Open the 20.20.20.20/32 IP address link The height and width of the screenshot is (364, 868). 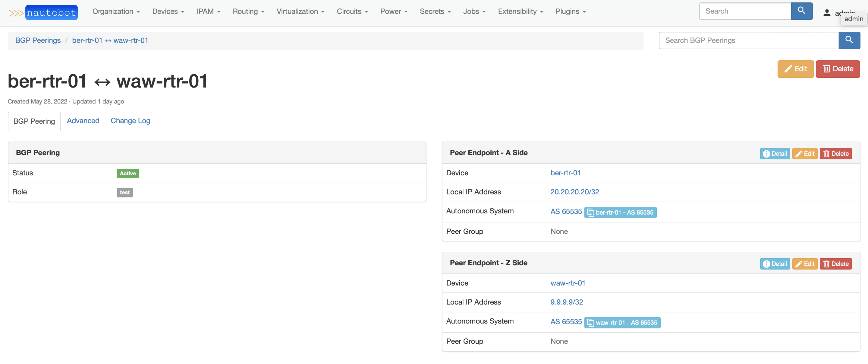tap(574, 192)
